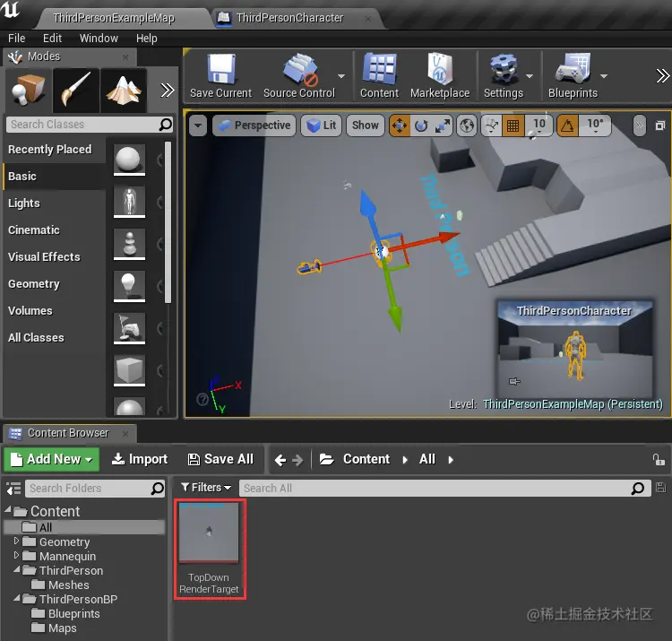
Task: Open Source Control toolbar icon
Action: point(300,69)
